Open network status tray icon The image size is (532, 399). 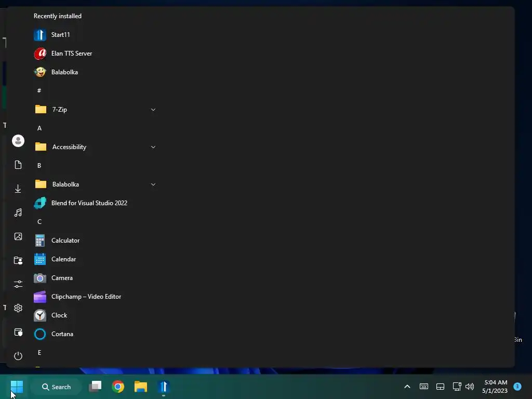point(457,387)
